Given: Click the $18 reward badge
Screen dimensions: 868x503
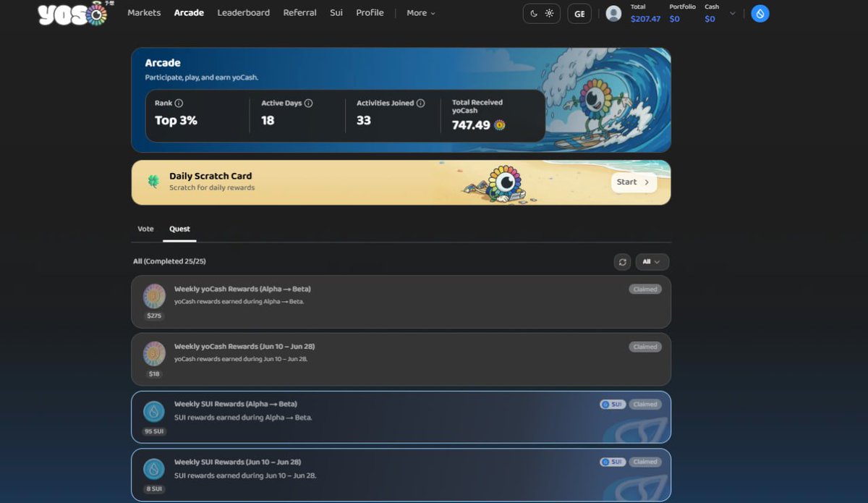Looking at the screenshot, I should tap(154, 374).
